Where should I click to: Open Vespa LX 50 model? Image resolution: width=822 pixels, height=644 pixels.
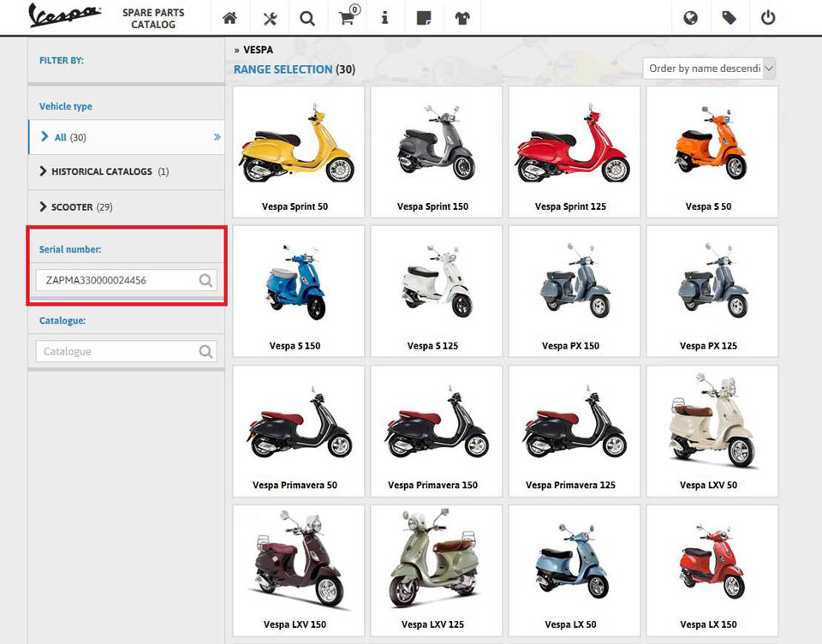click(x=574, y=570)
